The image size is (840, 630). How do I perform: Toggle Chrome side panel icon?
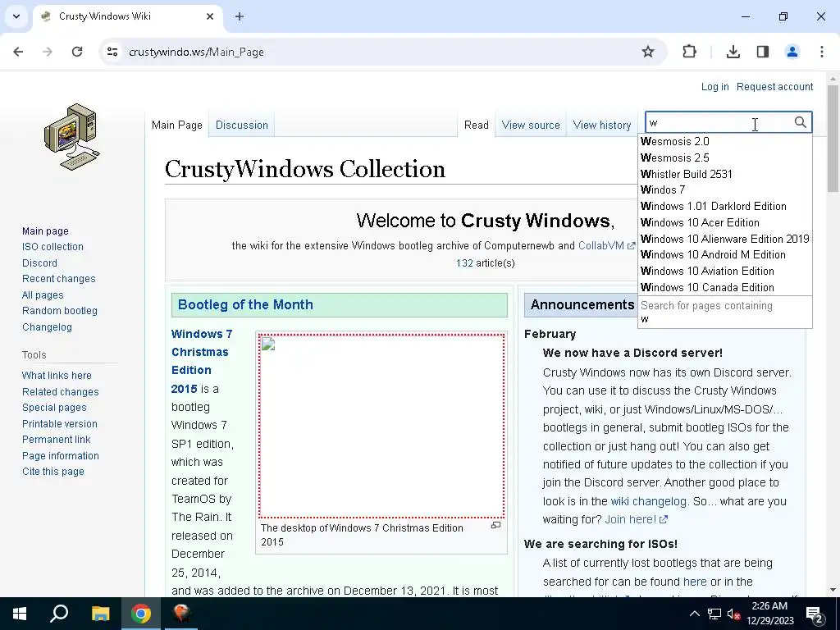pyautogui.click(x=763, y=52)
